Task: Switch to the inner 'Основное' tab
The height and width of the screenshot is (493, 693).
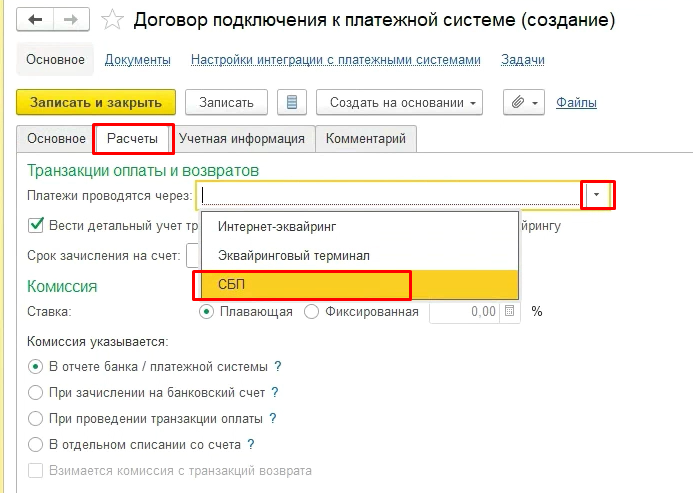Action: pyautogui.click(x=56, y=139)
